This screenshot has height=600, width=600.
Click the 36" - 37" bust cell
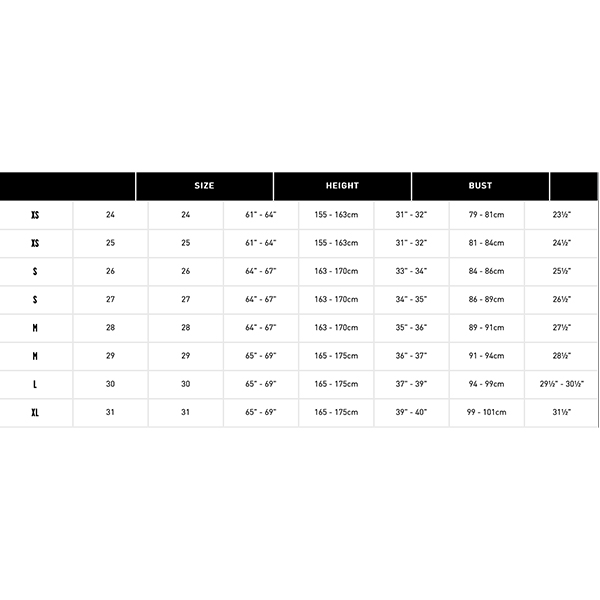[x=411, y=356]
